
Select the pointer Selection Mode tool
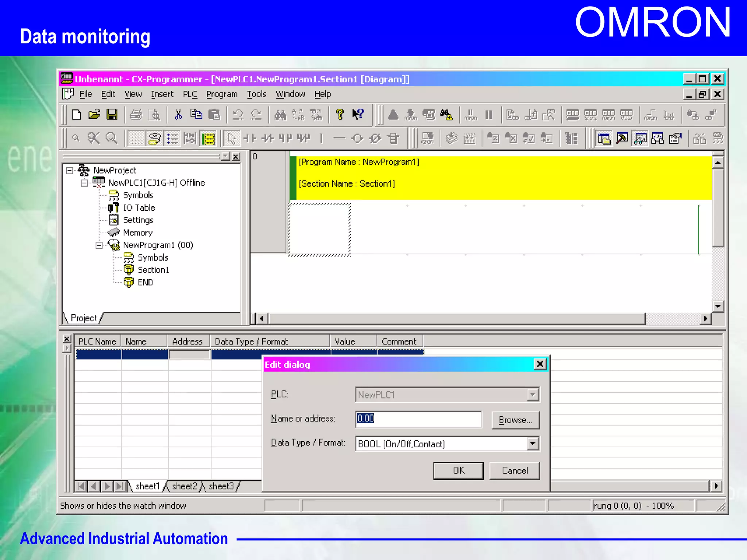point(231,138)
